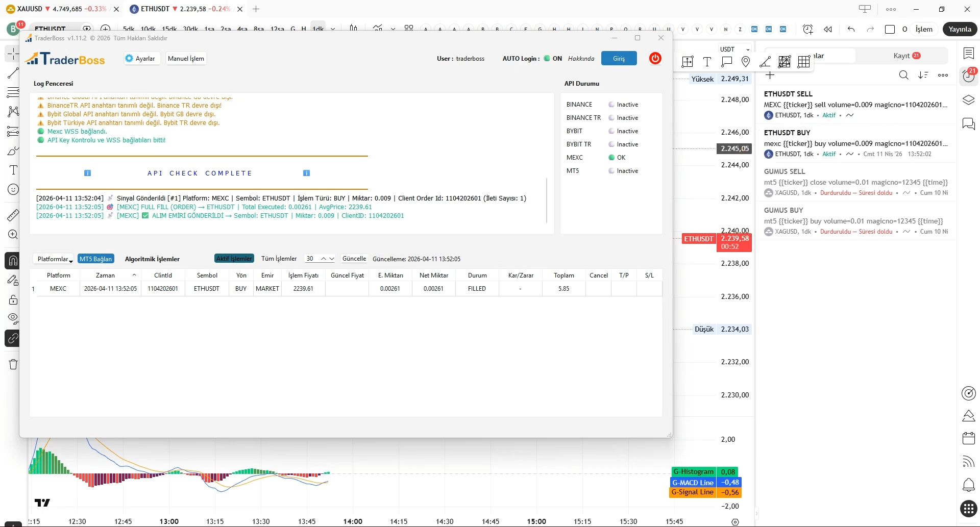Image resolution: width=980 pixels, height=527 pixels.
Task: Click the Yayınla publish button
Action: 960,29
